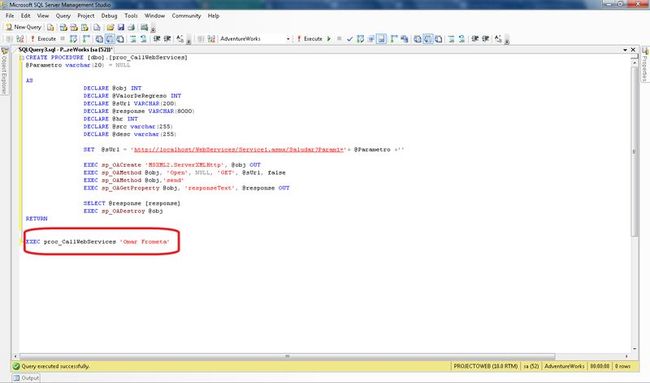Parse the query with the checkmark icon
The image size is (650, 383).
pyautogui.click(x=349, y=39)
